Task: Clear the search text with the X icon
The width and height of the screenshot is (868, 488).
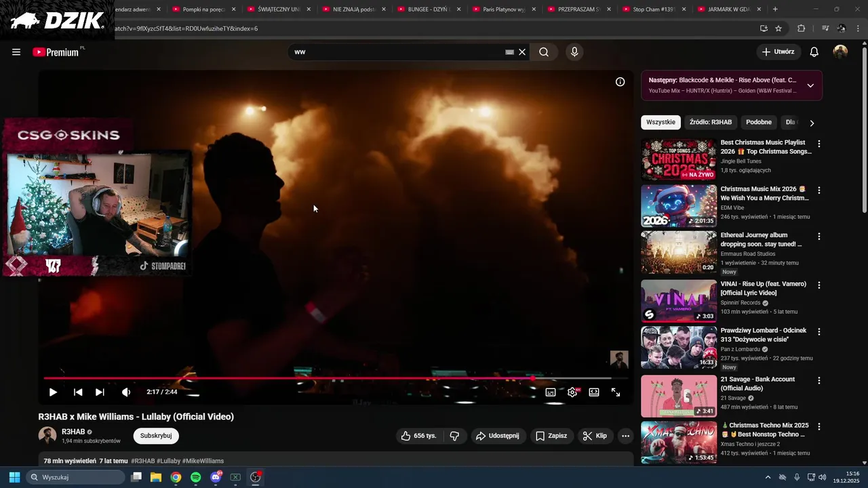Action: point(522,52)
